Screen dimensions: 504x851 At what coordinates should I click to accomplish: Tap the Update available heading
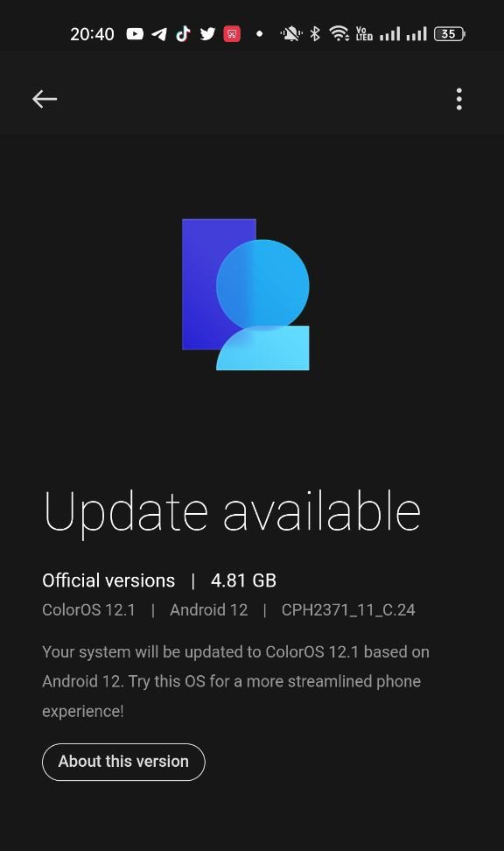click(232, 513)
